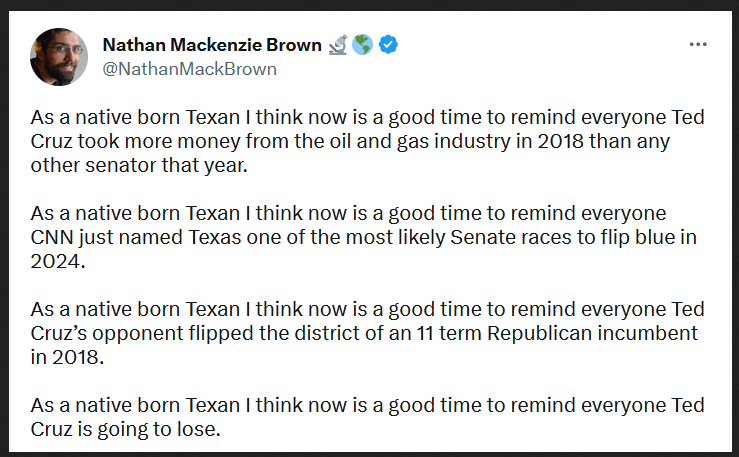Select the blue verified checkmark badge

388,45
